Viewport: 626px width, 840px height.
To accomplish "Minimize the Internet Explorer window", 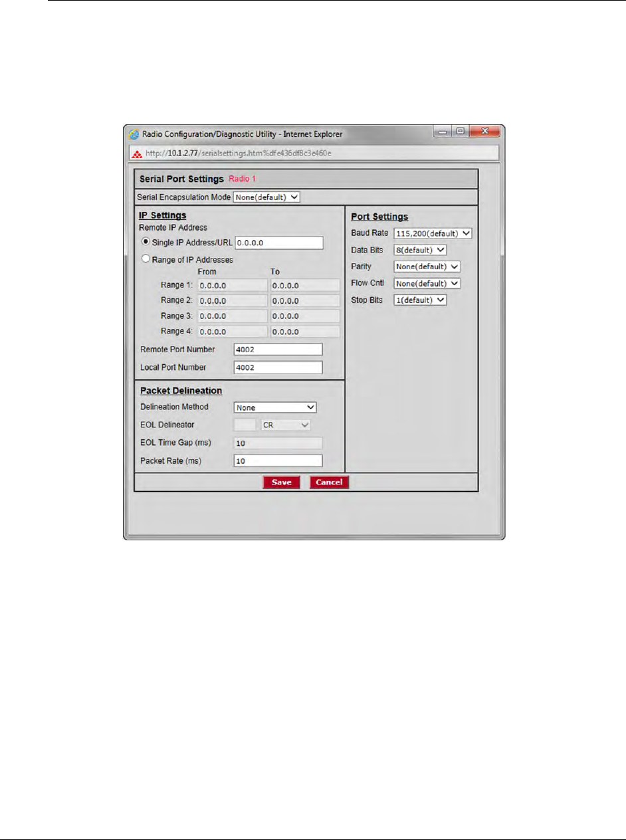I will pos(443,133).
